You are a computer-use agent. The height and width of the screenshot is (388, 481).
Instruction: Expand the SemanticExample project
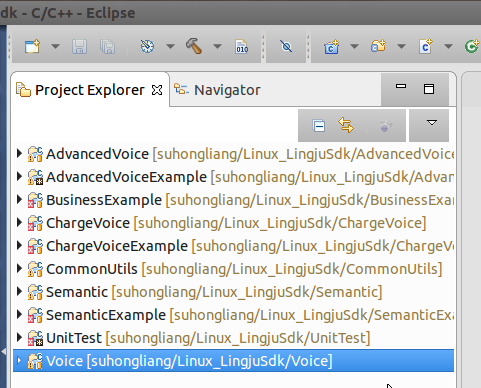19,314
